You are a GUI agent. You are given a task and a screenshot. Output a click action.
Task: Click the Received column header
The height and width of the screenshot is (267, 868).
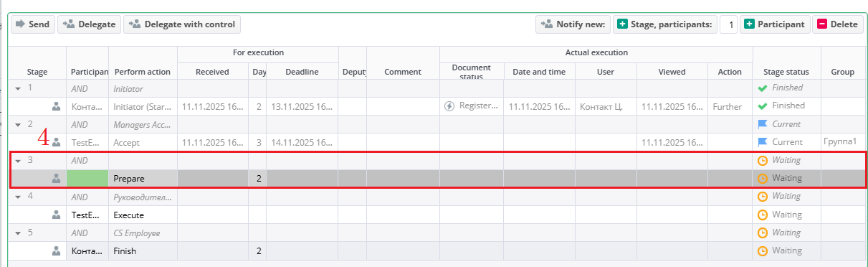(212, 72)
